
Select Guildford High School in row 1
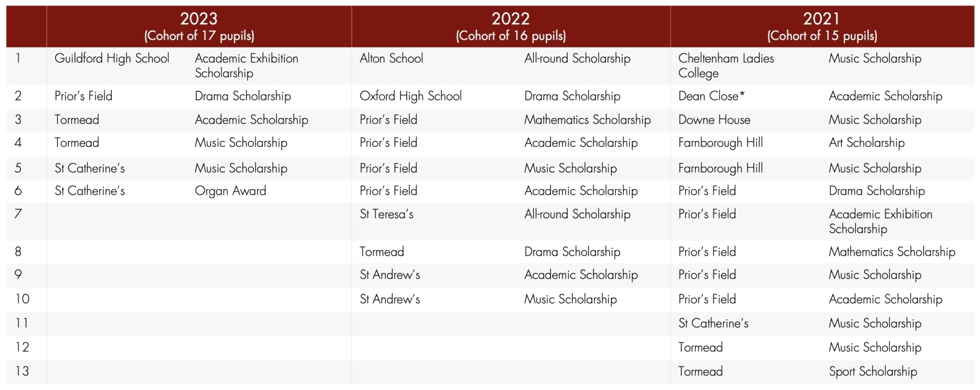pyautogui.click(x=112, y=58)
